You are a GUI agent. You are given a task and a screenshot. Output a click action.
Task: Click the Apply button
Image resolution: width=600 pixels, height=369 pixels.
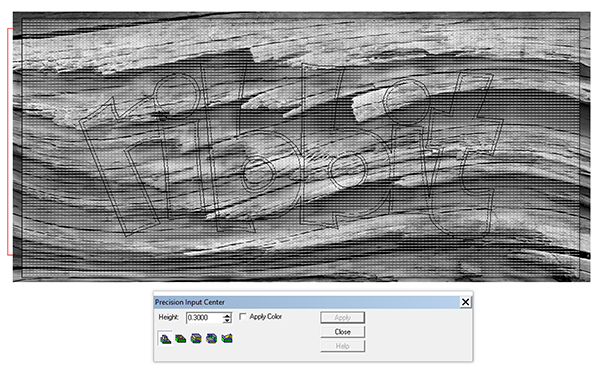pos(342,317)
